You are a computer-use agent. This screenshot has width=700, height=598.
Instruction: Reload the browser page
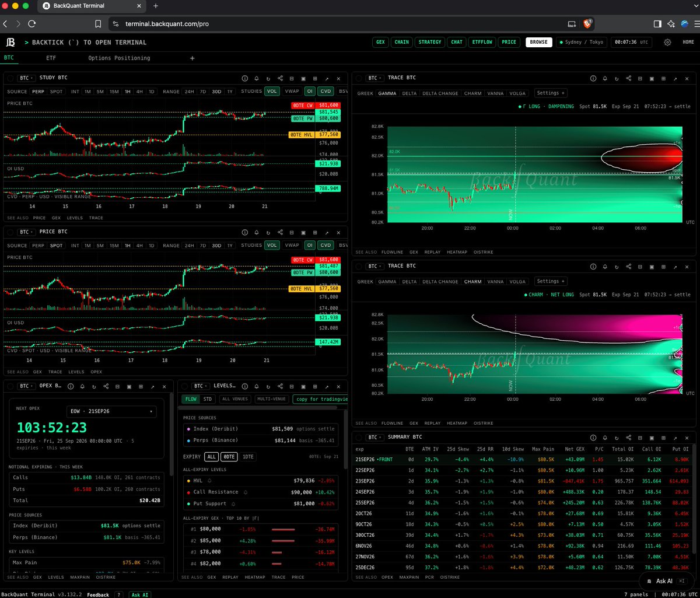point(32,24)
